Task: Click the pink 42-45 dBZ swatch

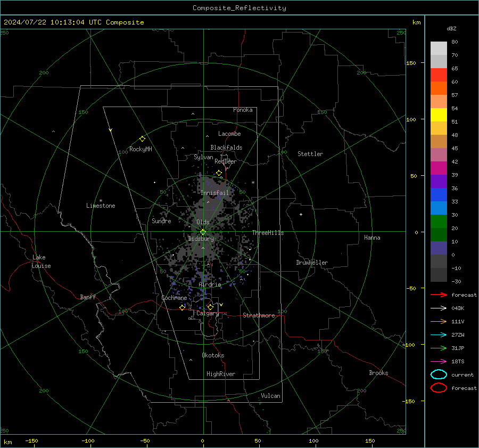Action: 439,155
